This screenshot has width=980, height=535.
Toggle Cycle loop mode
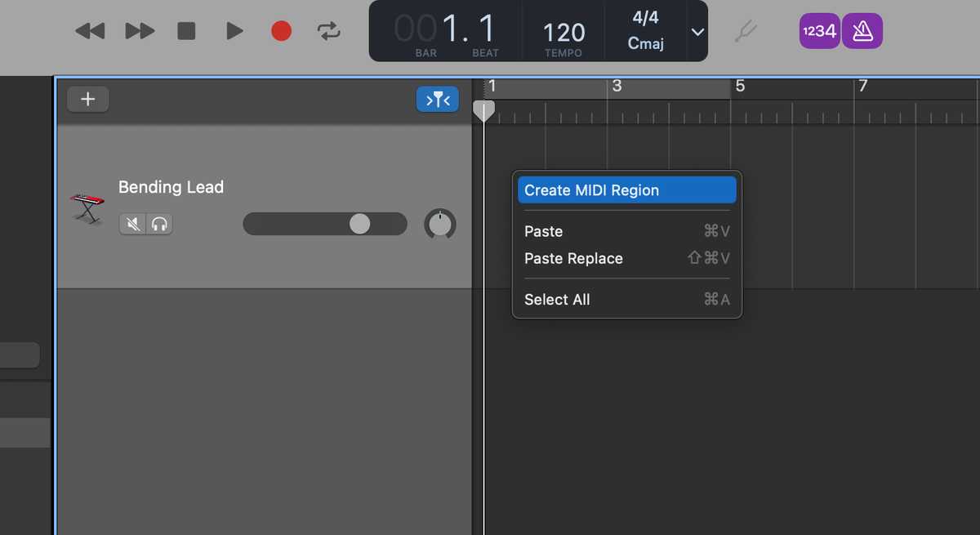point(328,31)
